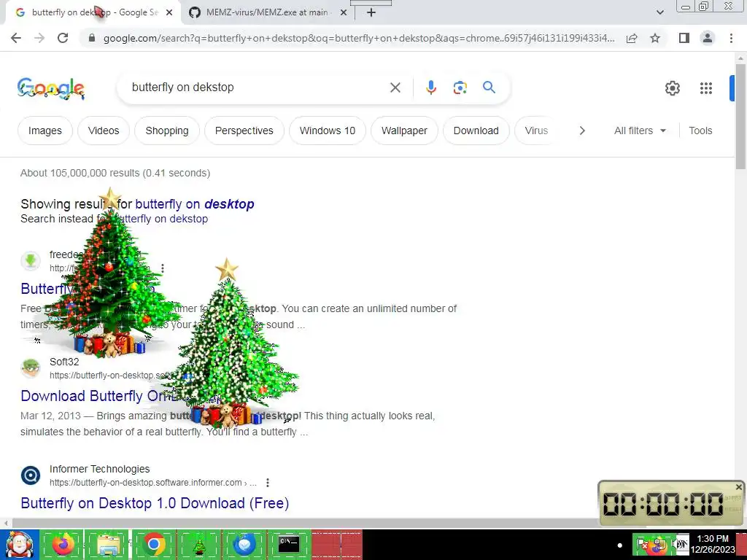Open the corrected 'butterfly on desktop' link
Screen dimensions: 747x560
pyautogui.click(x=194, y=204)
